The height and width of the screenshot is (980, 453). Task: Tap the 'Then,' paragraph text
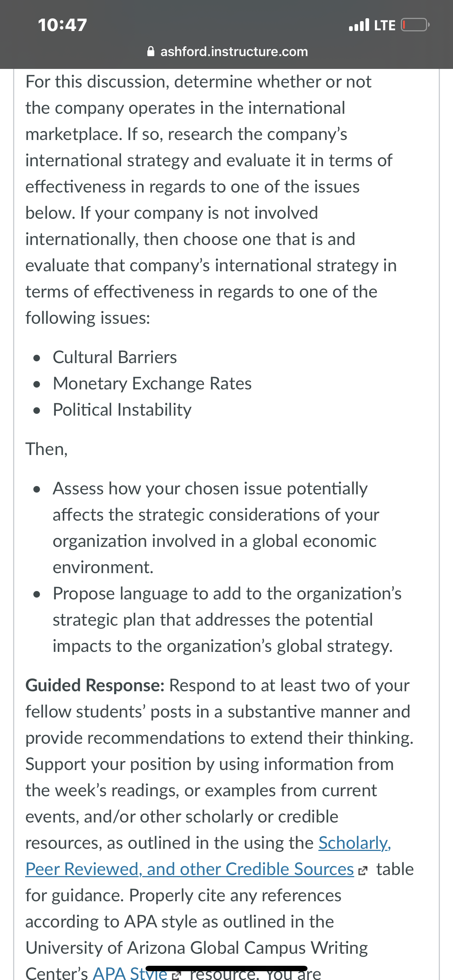tap(46, 449)
